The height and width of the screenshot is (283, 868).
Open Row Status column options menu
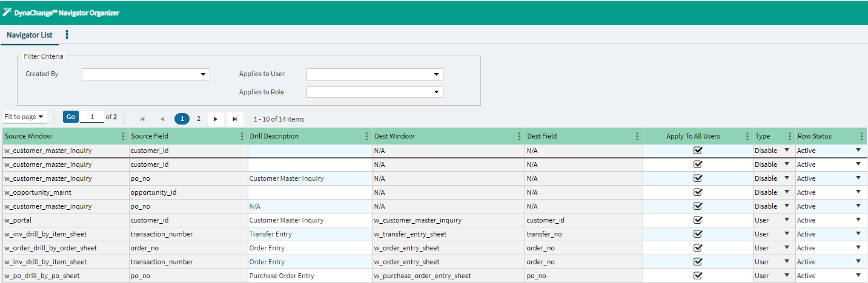click(861, 137)
